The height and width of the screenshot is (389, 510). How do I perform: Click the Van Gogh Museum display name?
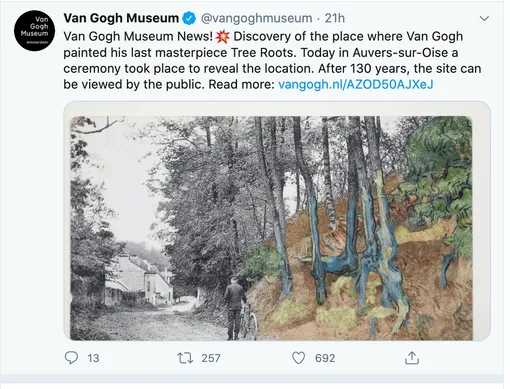point(121,18)
